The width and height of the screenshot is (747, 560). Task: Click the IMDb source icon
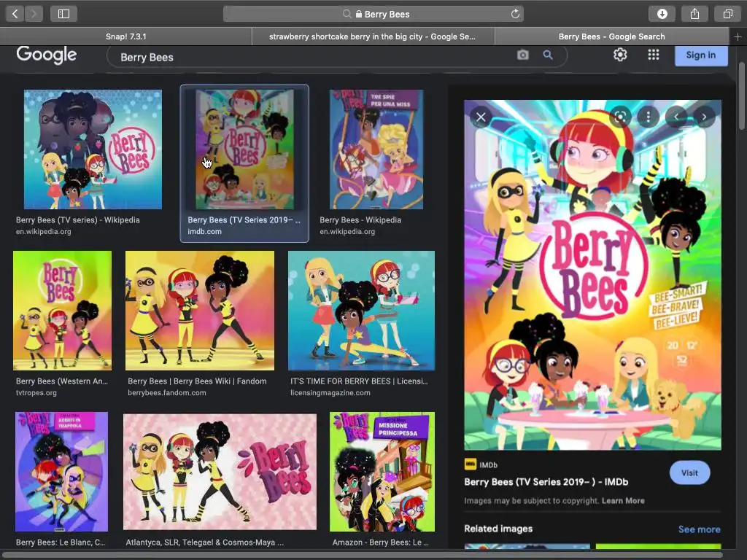pos(471,464)
